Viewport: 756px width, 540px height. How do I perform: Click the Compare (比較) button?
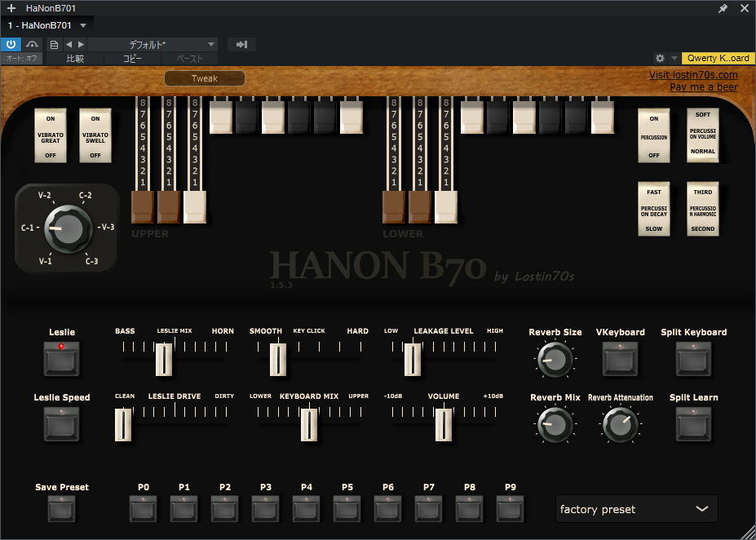click(75, 59)
